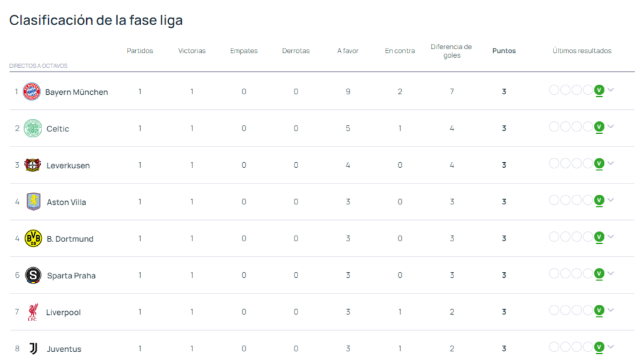Click the Liverpool LFC crest
This screenshot has width=644, height=362.
31,311
